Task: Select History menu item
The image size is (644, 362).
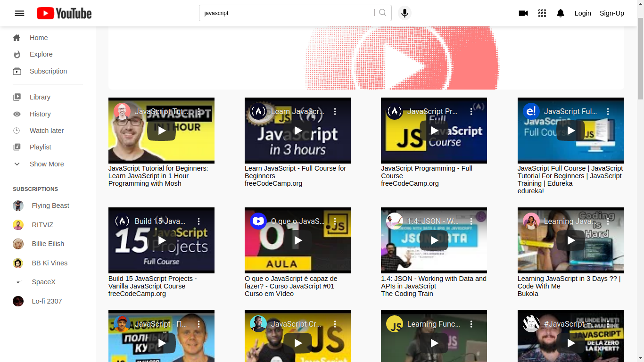Action: point(40,114)
